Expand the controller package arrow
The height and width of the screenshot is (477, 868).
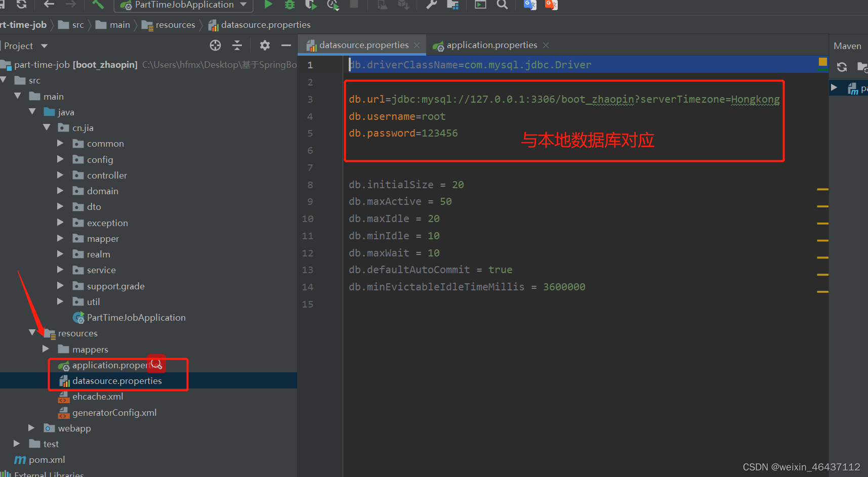[x=61, y=175]
